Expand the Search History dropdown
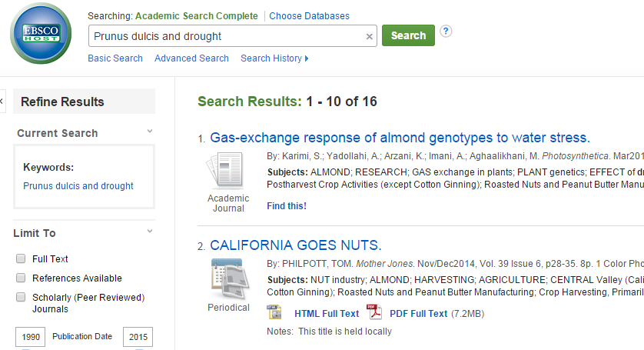This screenshot has width=644, height=350. 274,58
